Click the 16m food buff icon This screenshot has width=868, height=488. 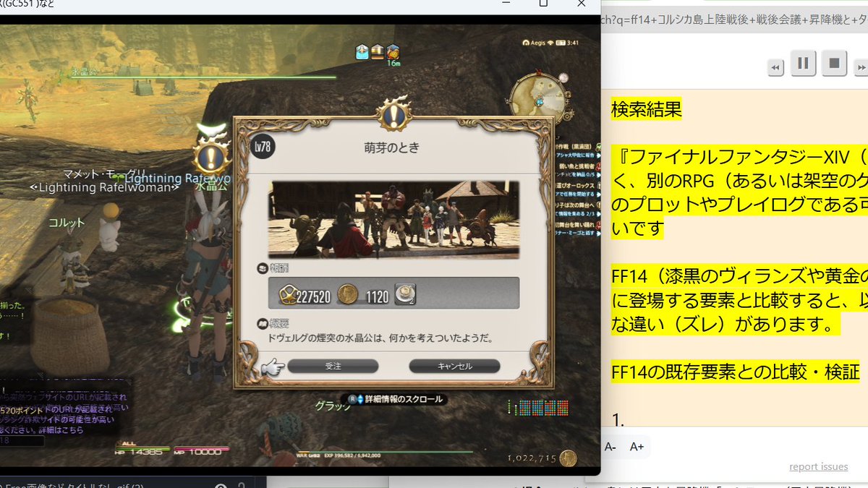click(393, 51)
